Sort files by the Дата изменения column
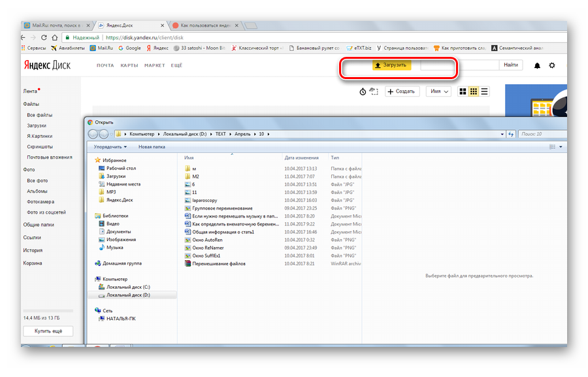This screenshot has width=588, height=377. tap(301, 158)
